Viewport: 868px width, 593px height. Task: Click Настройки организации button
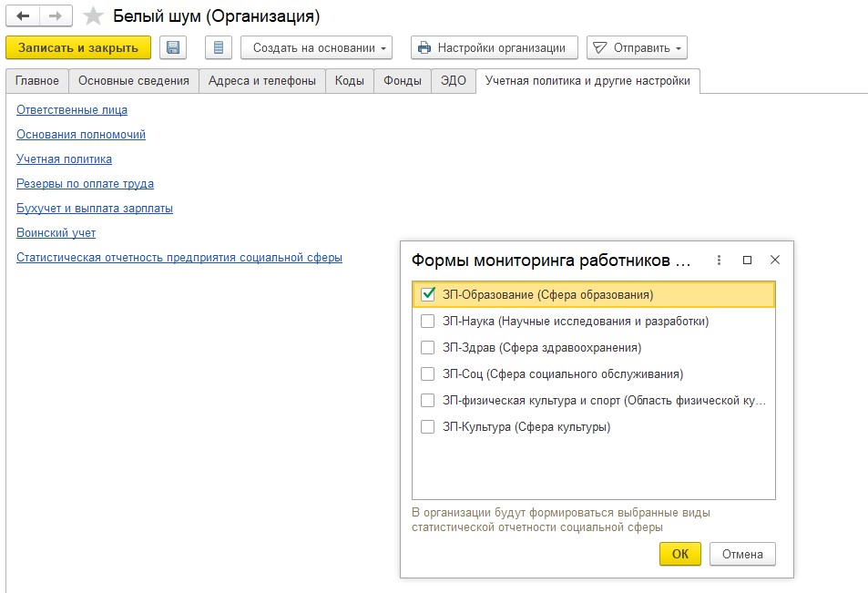(494, 47)
